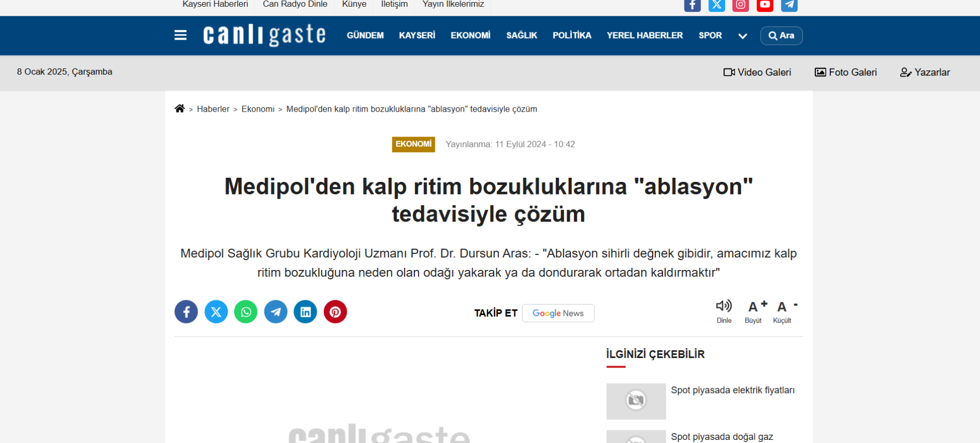Pin article on Pinterest round button
This screenshot has width=980, height=443.
[x=335, y=312]
